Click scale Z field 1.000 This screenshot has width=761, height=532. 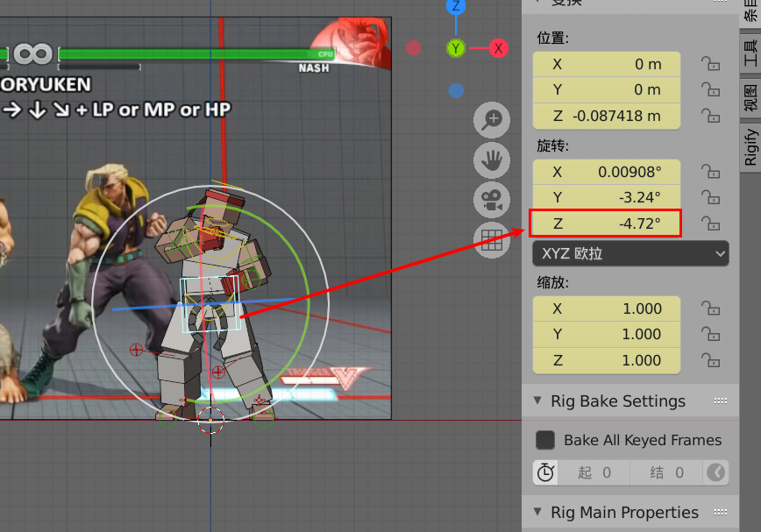(x=607, y=360)
